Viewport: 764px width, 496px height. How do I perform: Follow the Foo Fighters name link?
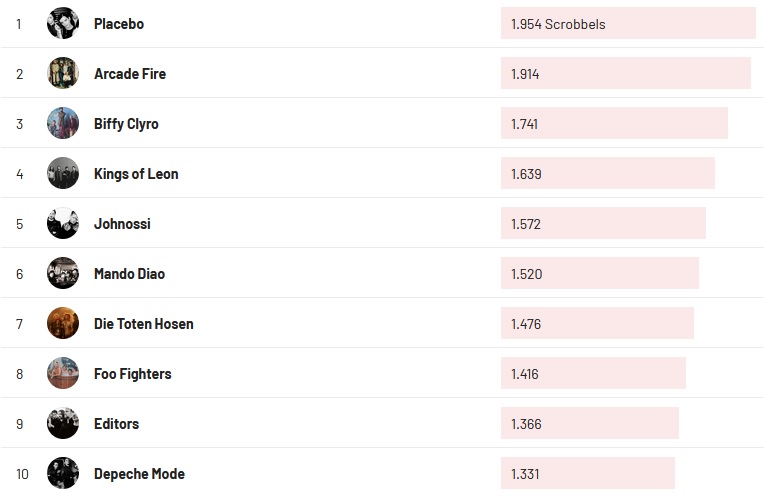[x=132, y=374]
